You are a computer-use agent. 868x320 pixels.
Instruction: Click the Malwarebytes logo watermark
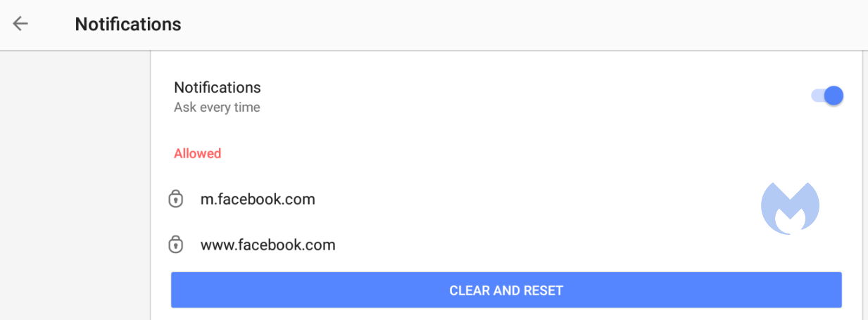coord(790,207)
